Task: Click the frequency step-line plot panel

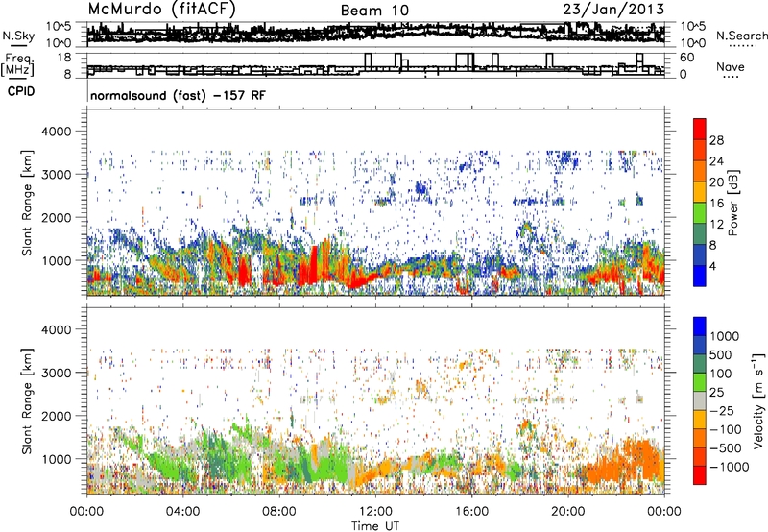Action: 375,65
